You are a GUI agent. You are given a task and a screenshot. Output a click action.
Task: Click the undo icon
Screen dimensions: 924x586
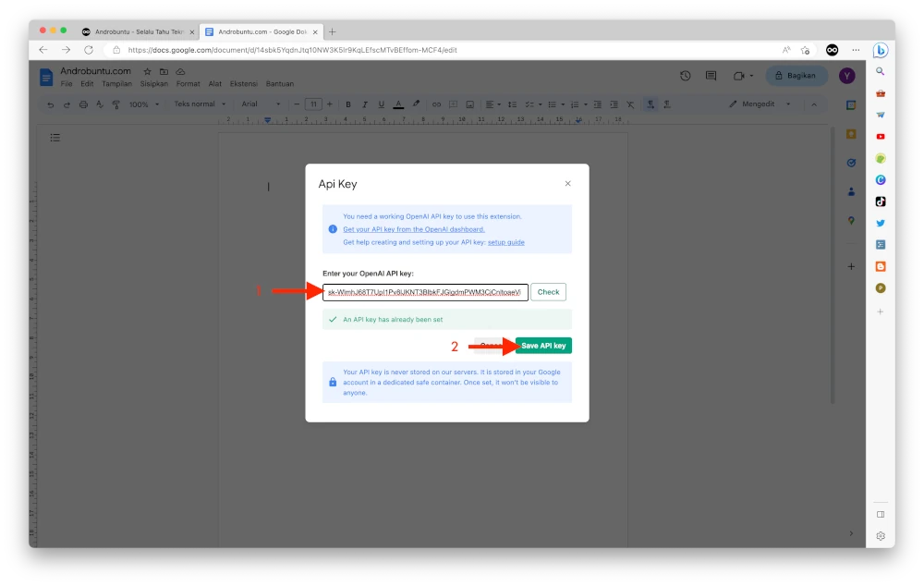[x=50, y=104]
